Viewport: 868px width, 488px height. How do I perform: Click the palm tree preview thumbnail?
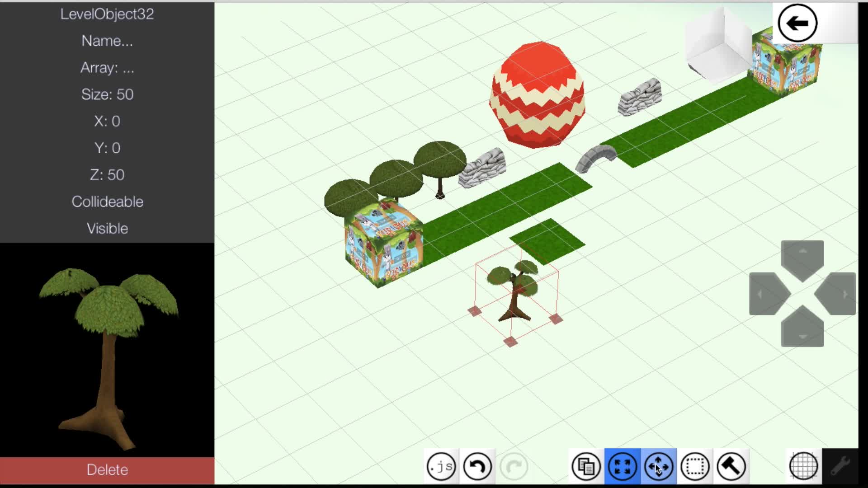(107, 350)
